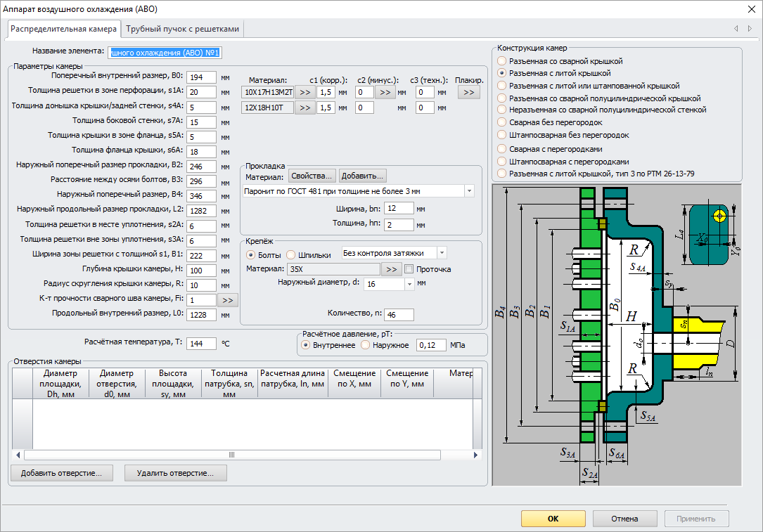Open bolt material 35Х selector button
763x532 pixels.
(x=391, y=269)
